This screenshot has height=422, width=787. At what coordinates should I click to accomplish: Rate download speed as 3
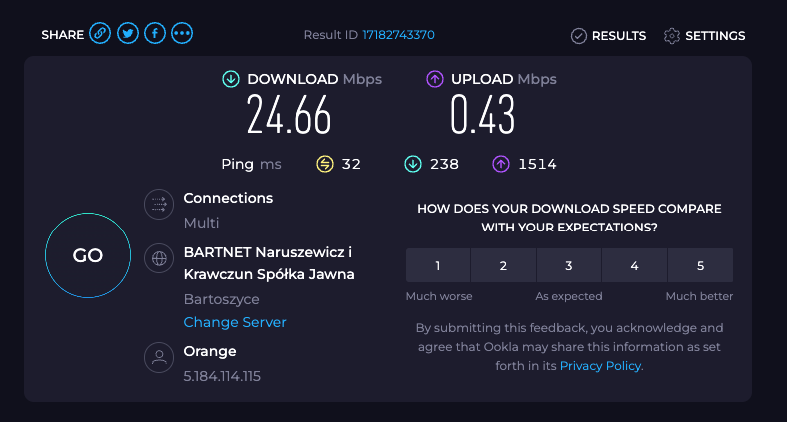569,265
